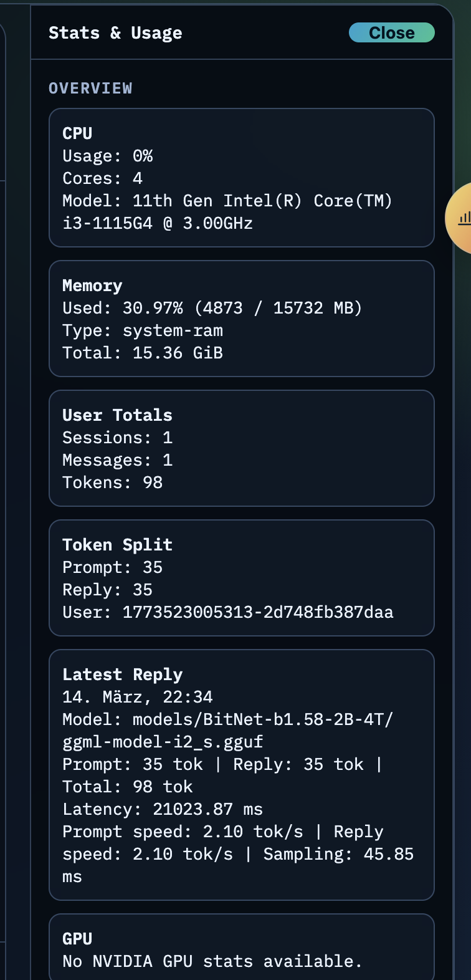This screenshot has height=980, width=471.
Task: Click the Total 15.36 GiB memory line
Action: point(143,353)
